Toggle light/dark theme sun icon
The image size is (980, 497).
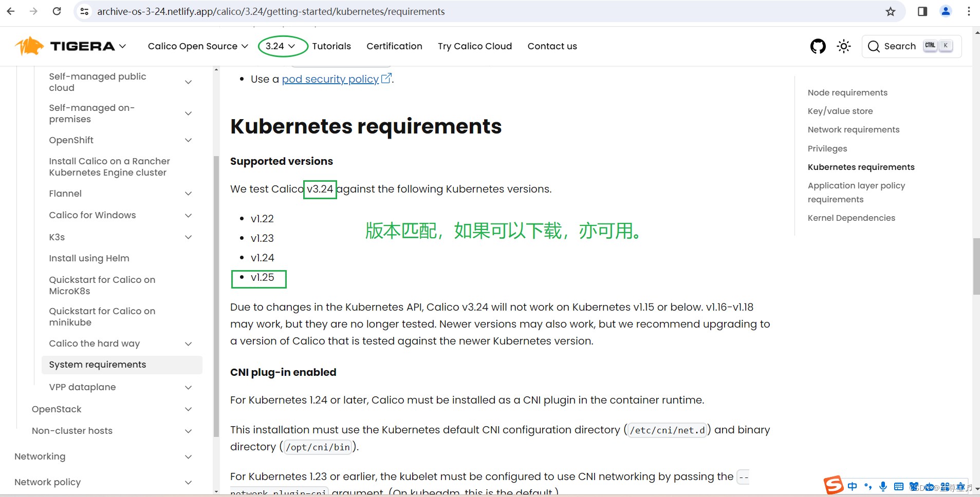[x=844, y=46]
